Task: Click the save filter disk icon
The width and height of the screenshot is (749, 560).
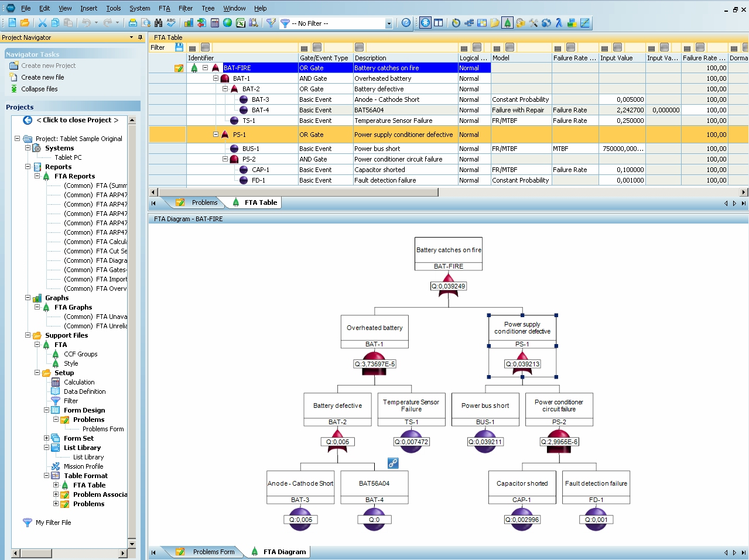Action: (179, 47)
